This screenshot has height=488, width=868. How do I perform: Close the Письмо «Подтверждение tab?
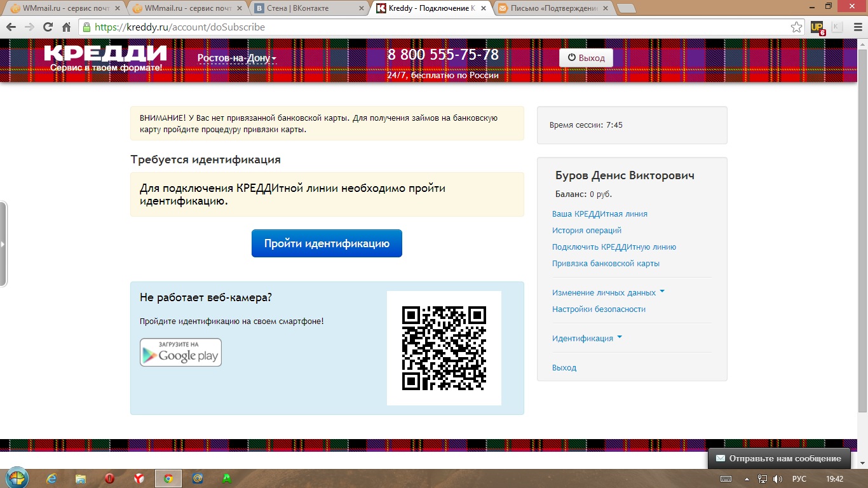point(605,8)
